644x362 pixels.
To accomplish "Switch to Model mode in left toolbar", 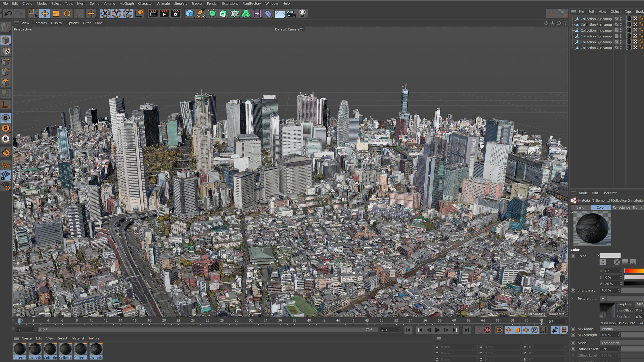I will coord(6,40).
